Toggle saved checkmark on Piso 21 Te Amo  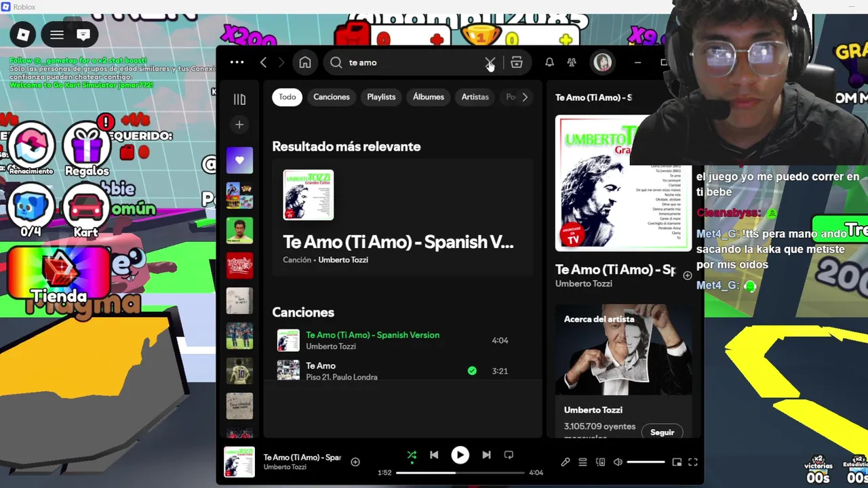pos(472,371)
